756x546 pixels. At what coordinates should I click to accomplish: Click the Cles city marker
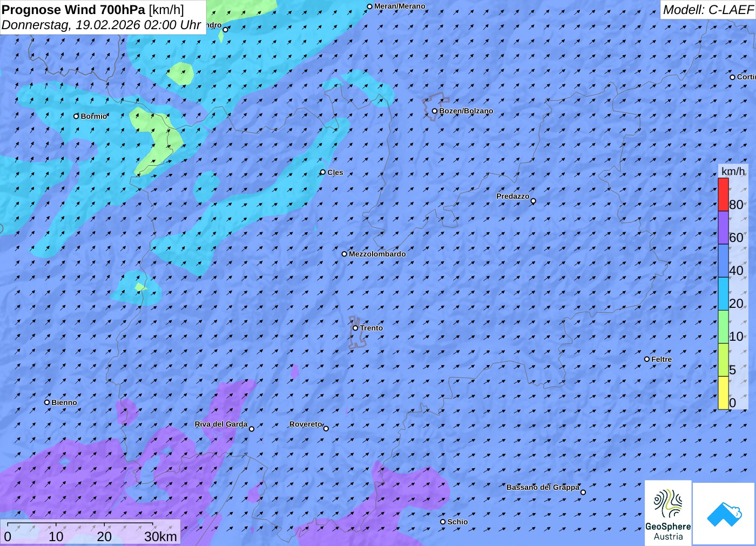323,172
